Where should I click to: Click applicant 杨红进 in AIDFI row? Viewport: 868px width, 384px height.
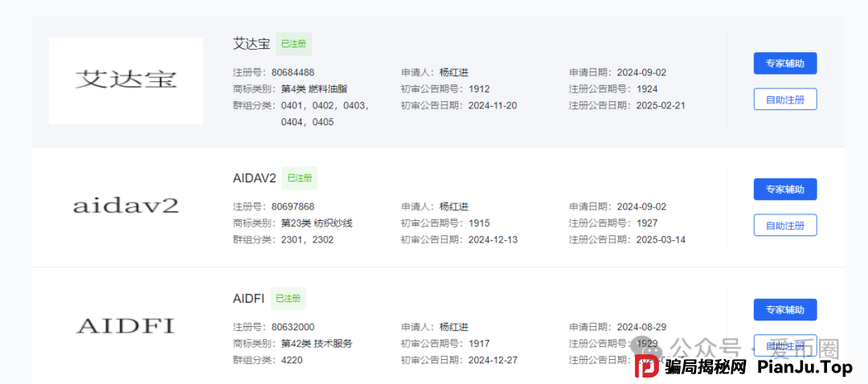pyautogui.click(x=454, y=327)
